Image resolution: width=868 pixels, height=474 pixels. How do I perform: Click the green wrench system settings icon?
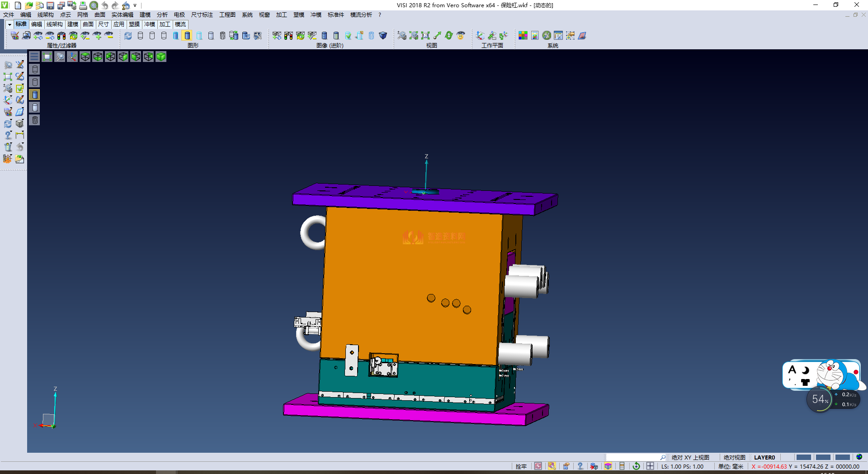click(547, 36)
